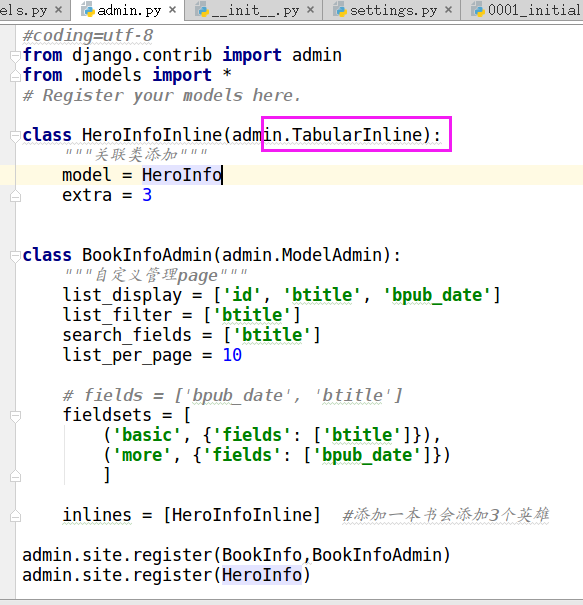The width and height of the screenshot is (583, 605).
Task: Click 'search_fields' attribute name
Action: (x=127, y=335)
